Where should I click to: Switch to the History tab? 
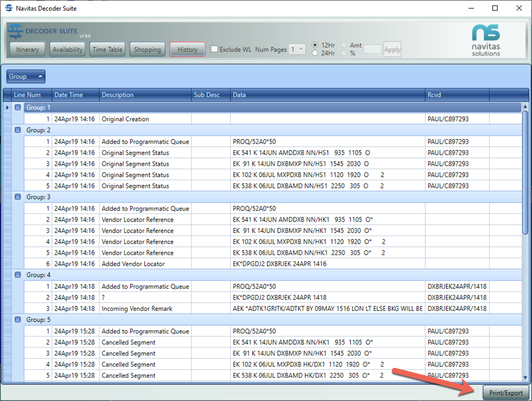[x=188, y=50]
